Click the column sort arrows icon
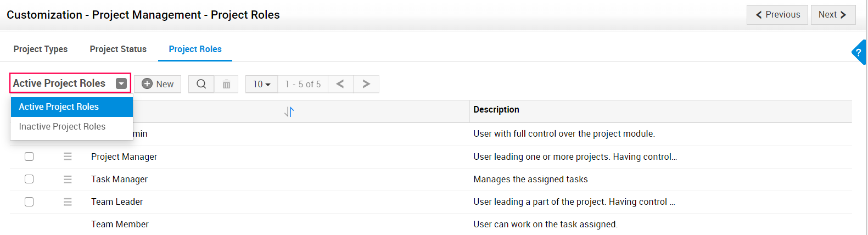The width and height of the screenshot is (868, 235). click(289, 112)
